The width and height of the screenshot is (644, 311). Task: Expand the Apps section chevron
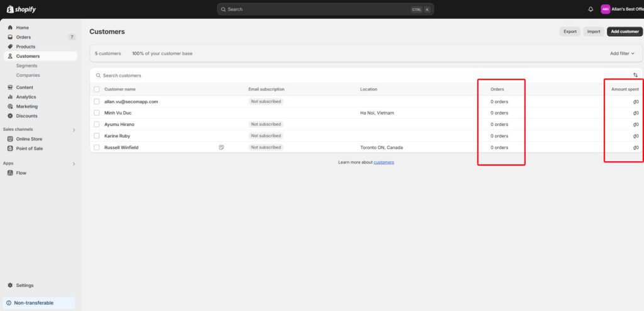click(x=74, y=164)
